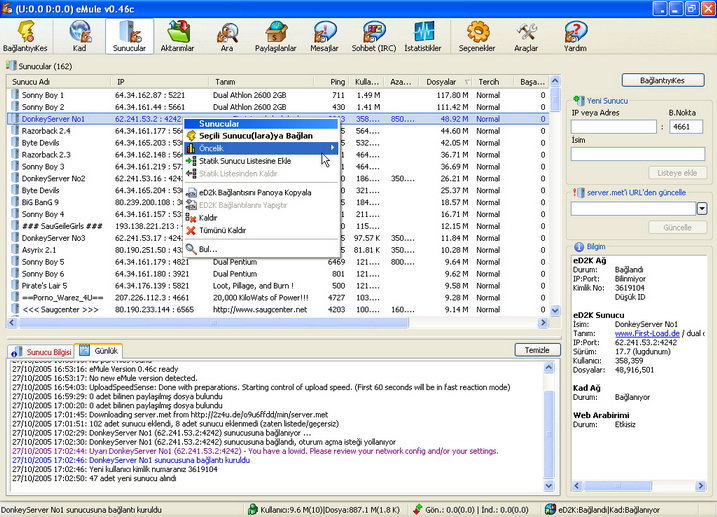This screenshot has height=517, width=717.
Task: Click the İsim input field
Action: pos(637,154)
